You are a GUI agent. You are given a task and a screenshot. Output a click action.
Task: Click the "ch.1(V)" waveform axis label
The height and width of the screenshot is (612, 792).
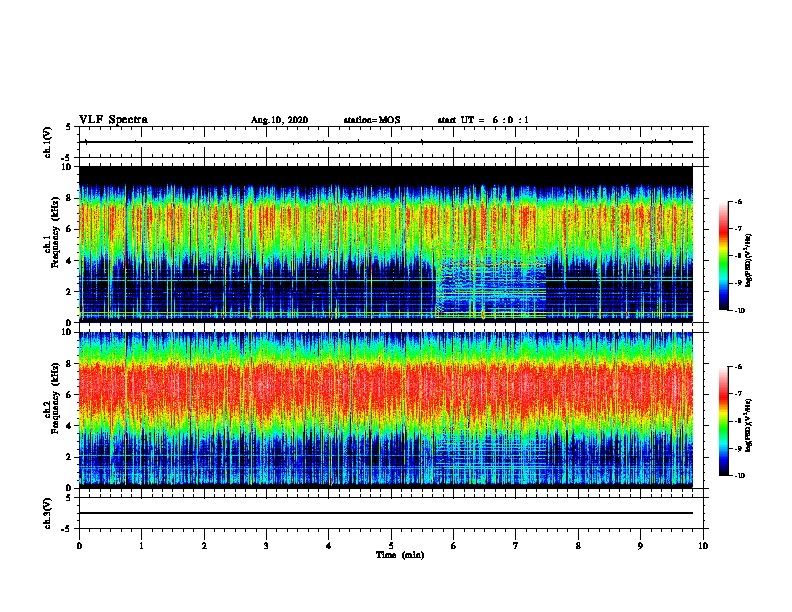click(48, 142)
